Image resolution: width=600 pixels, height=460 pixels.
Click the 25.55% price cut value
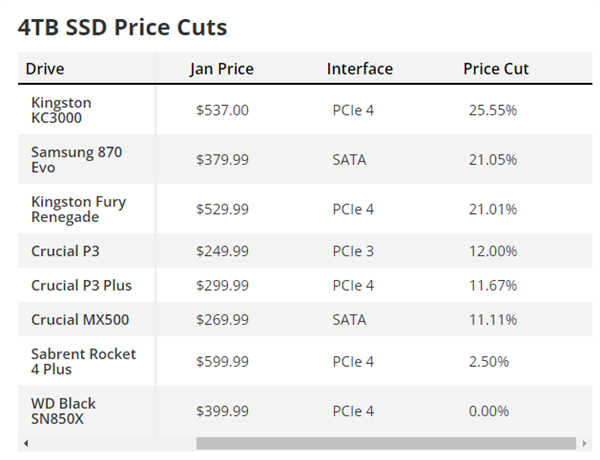(x=493, y=110)
